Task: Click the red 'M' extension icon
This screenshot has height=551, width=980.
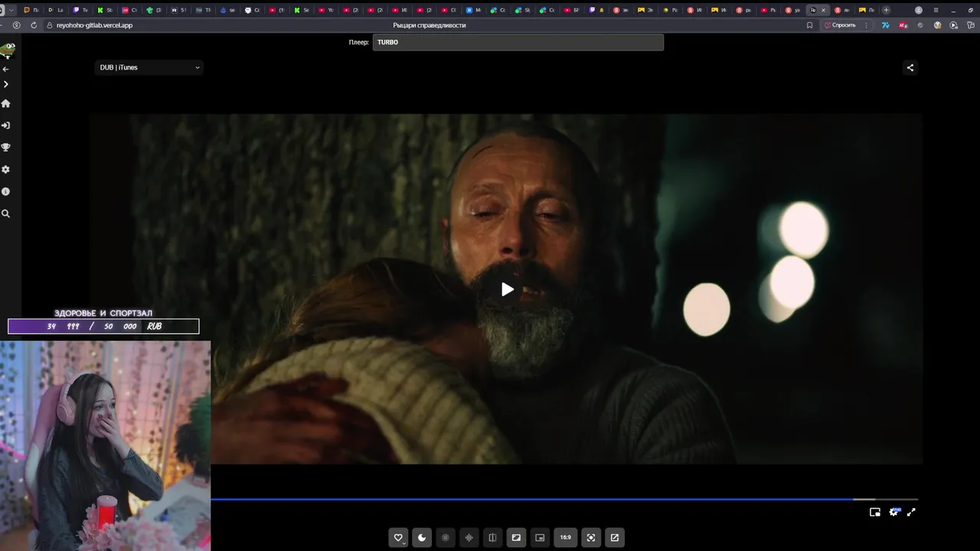Action: point(903,25)
